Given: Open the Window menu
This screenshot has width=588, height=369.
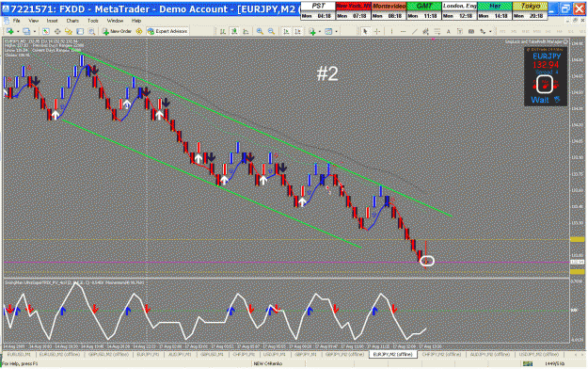Looking at the screenshot, I should click(115, 21).
